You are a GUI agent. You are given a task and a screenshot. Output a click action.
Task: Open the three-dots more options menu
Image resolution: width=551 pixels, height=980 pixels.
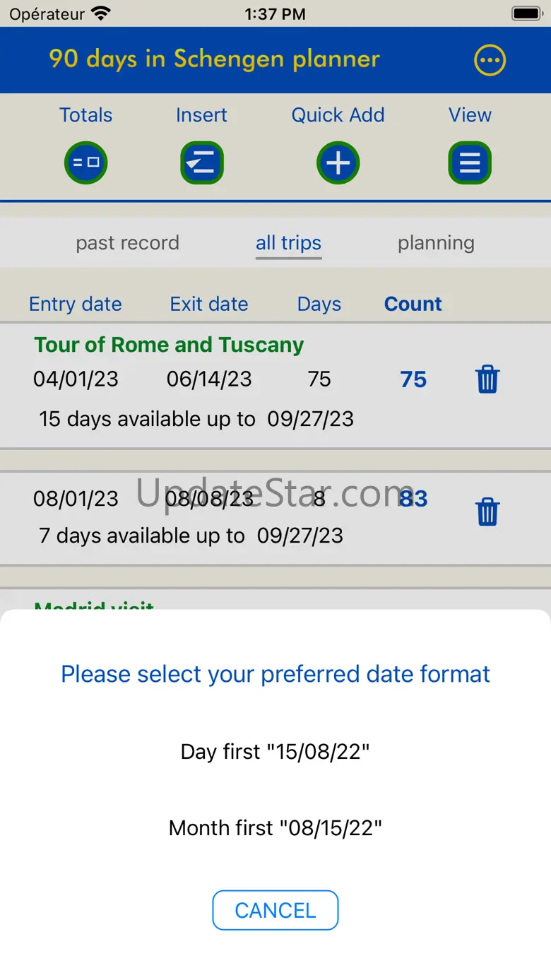[x=490, y=60]
